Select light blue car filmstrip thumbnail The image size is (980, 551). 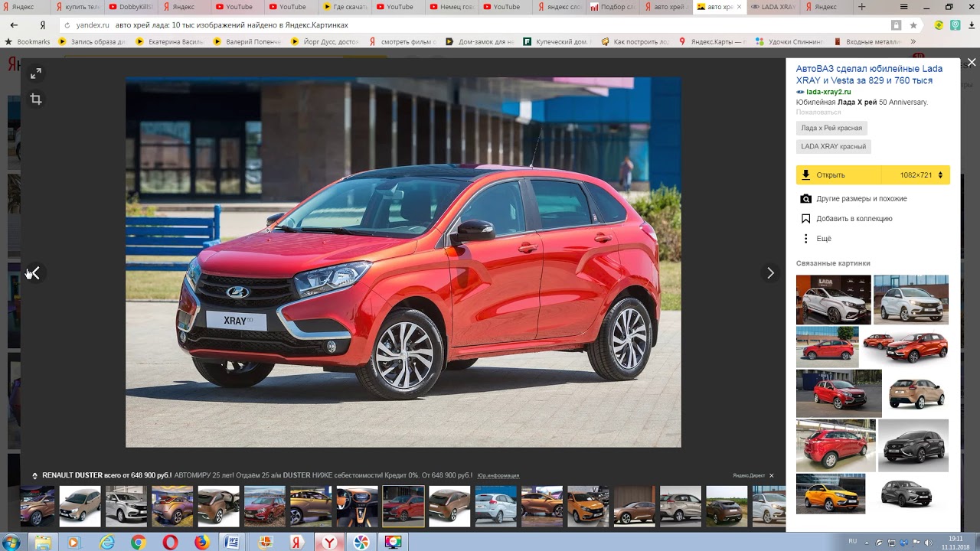[x=495, y=506]
